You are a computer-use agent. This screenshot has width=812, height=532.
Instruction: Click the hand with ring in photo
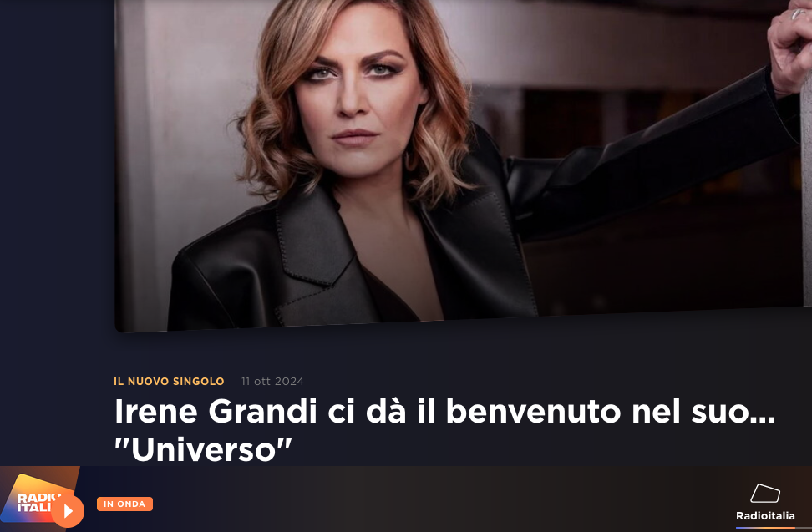click(789, 44)
